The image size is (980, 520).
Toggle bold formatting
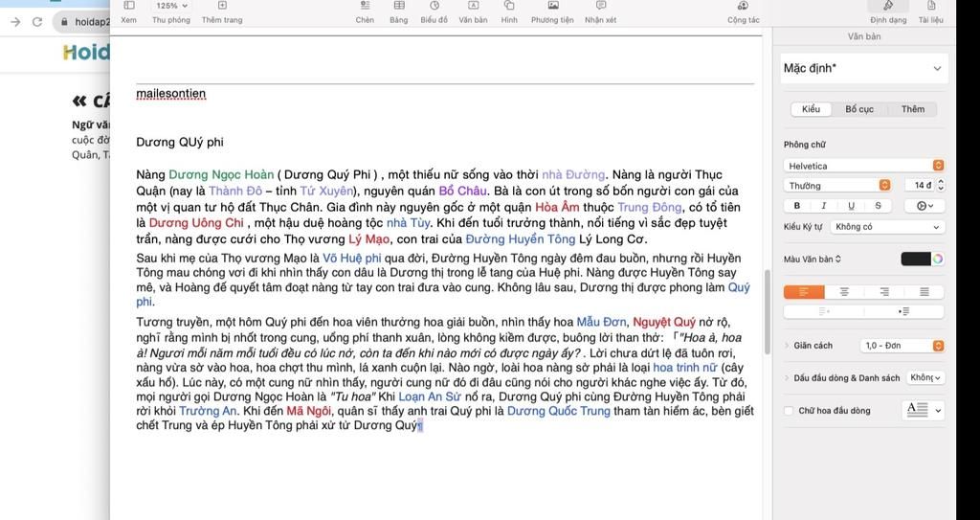797,206
